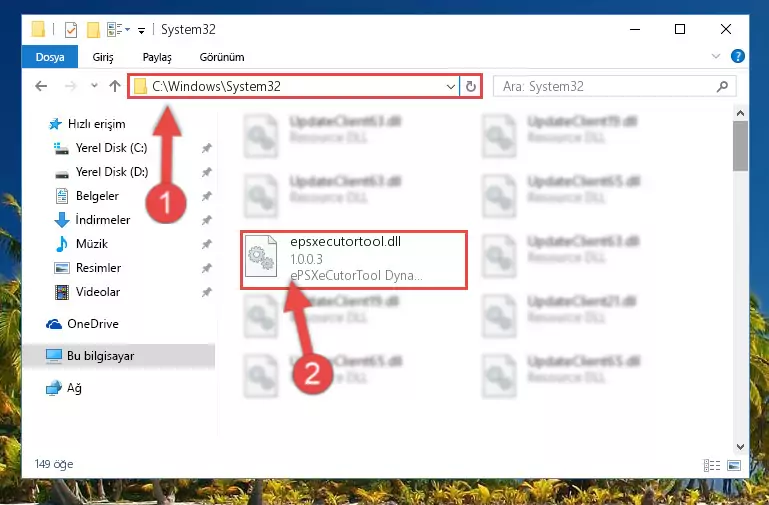The height and width of the screenshot is (505, 769).
Task: Open Belgeler folder in sidebar
Action: [97, 196]
